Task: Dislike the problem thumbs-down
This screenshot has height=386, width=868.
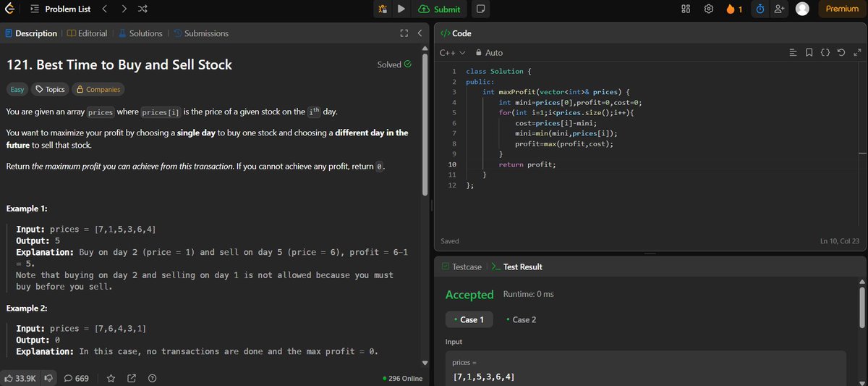Action: pyautogui.click(x=50, y=378)
